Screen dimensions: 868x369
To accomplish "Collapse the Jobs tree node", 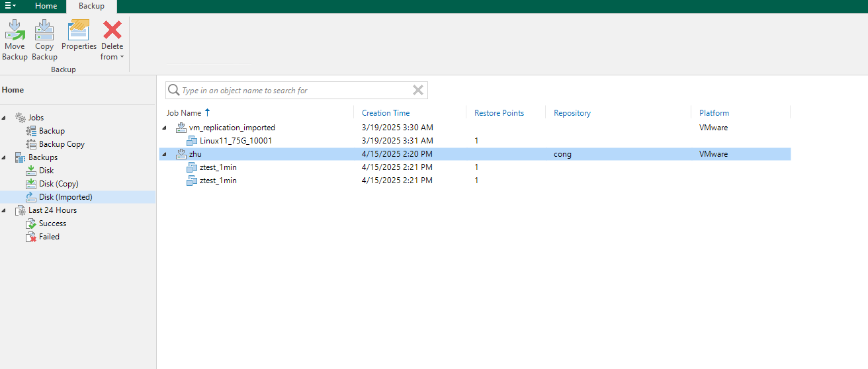I will pos(5,118).
